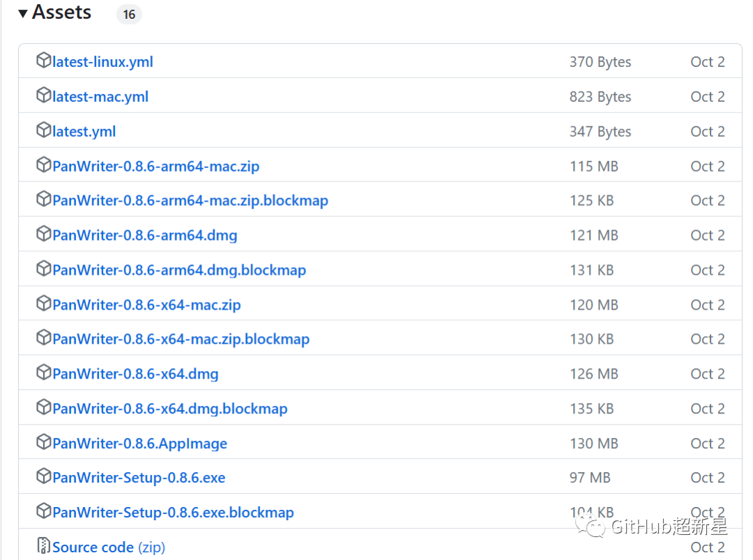Download PanWriter-0.8.6-arm64.dmg

(x=145, y=235)
